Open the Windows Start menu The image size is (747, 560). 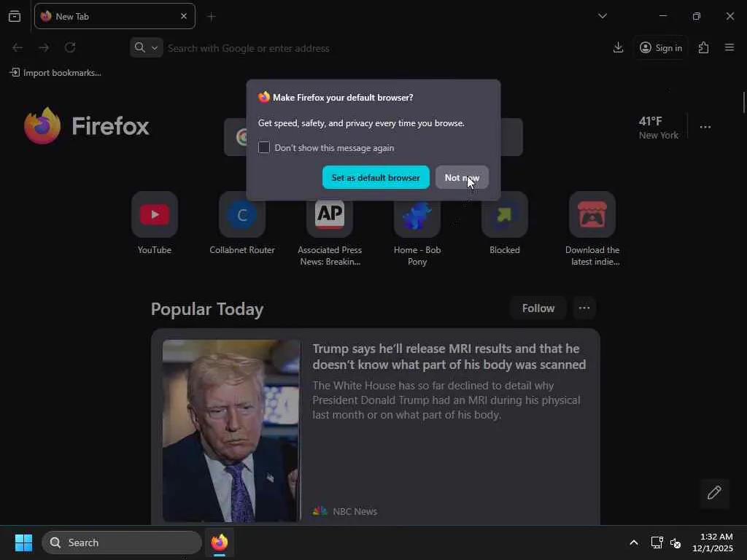23,542
